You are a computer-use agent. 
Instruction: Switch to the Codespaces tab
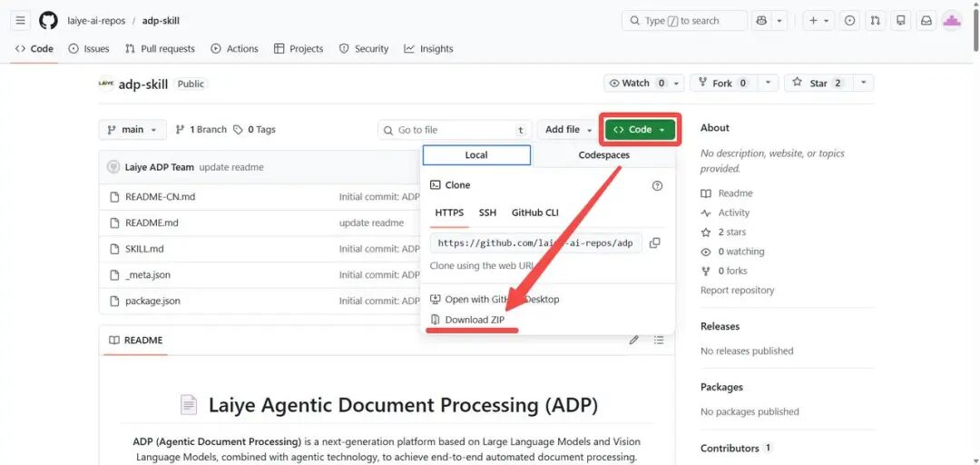[x=603, y=155]
